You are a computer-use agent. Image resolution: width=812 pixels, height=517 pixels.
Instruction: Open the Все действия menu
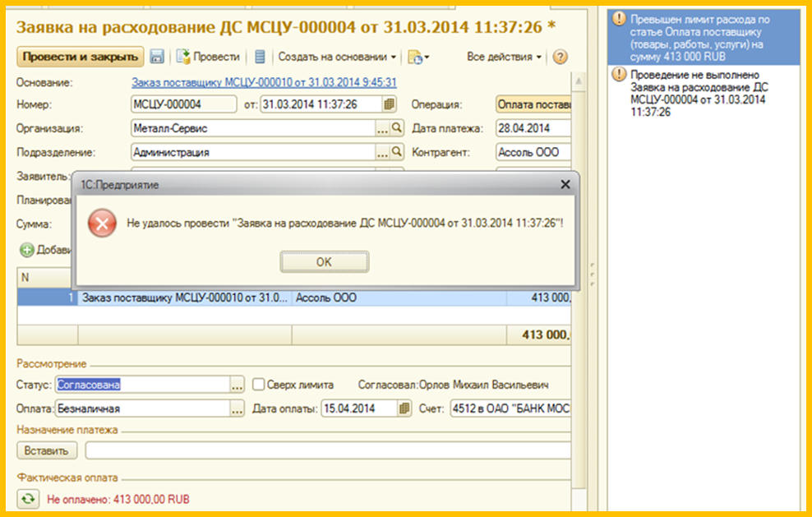(x=504, y=57)
